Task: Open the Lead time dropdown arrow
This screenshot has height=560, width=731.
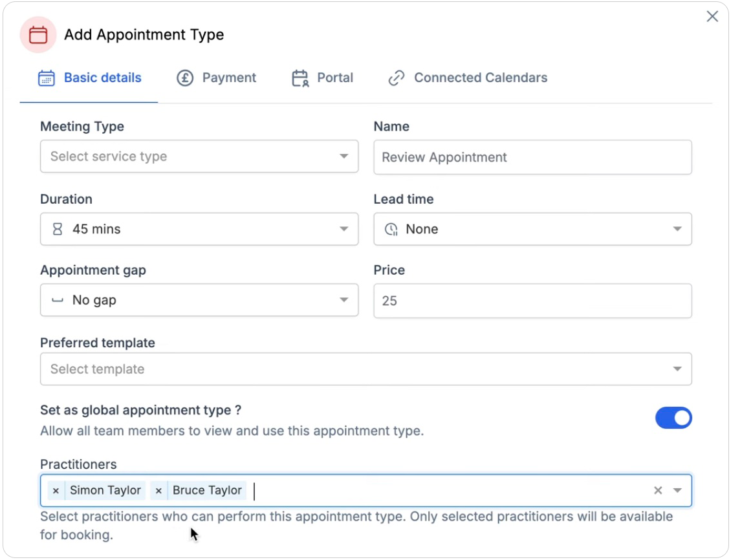Action: (x=677, y=229)
